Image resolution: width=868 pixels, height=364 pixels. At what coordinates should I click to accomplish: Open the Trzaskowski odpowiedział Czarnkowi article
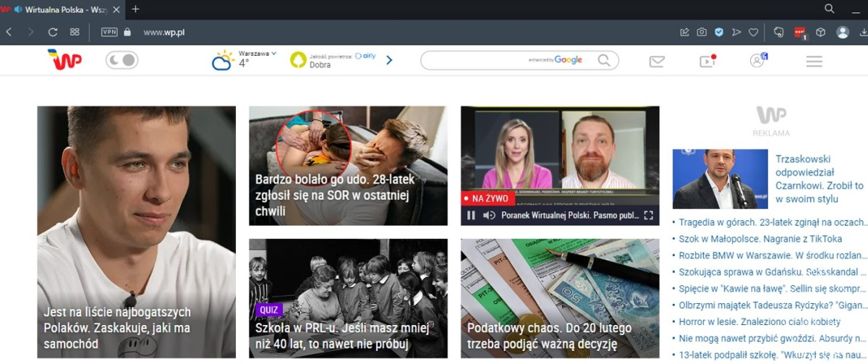pos(804,179)
